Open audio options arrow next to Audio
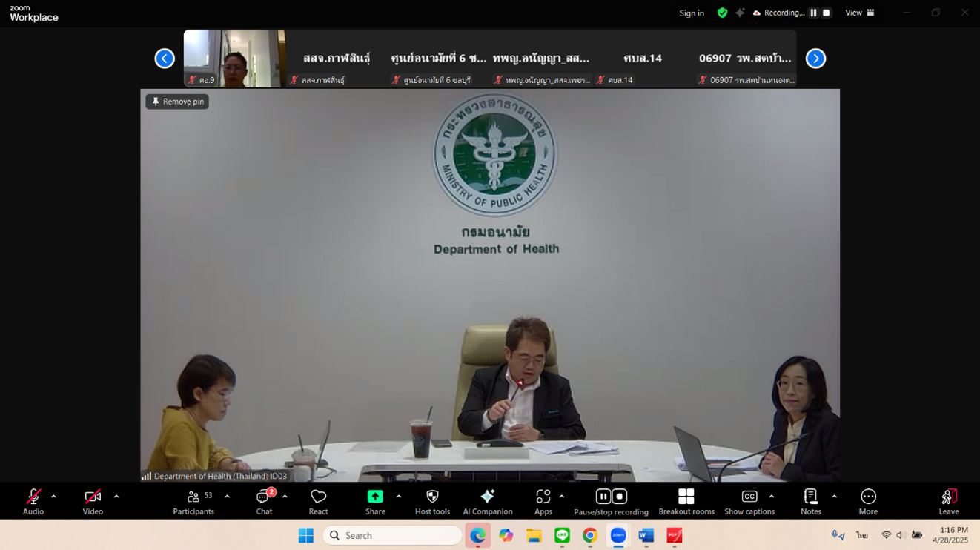The width and height of the screenshot is (980, 550). click(x=53, y=497)
